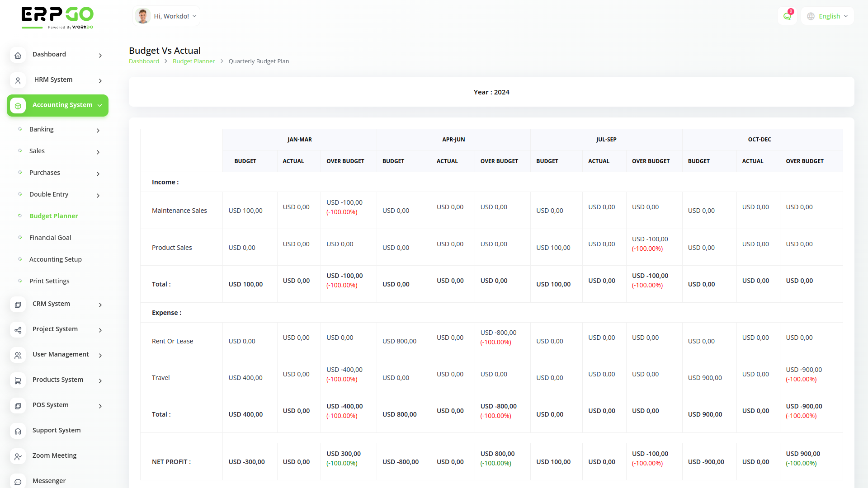Collapse the Accounting System menu
The image size is (868, 488).
(x=99, y=105)
